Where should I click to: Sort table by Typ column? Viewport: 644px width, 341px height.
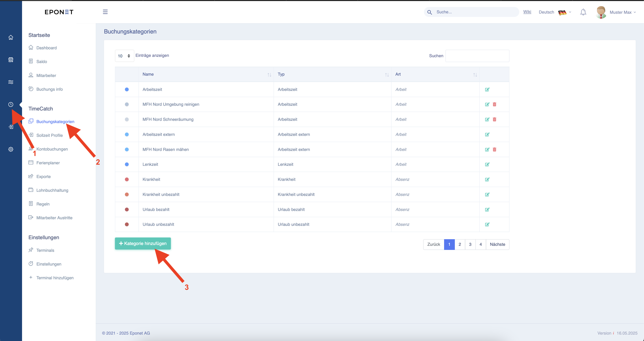pos(333,74)
